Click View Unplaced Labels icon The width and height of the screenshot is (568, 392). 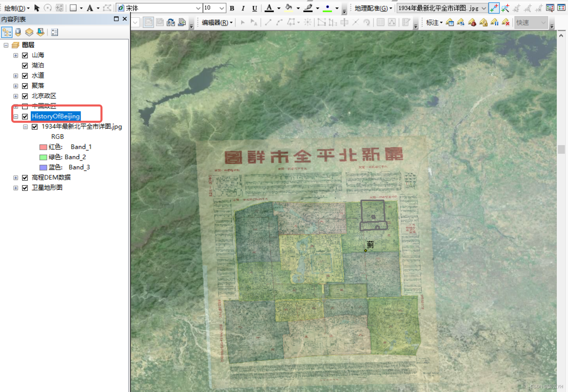click(506, 22)
